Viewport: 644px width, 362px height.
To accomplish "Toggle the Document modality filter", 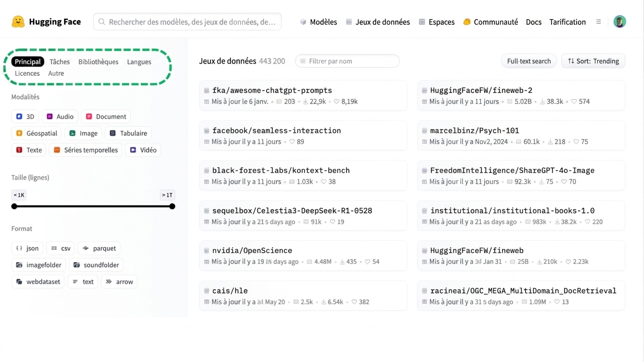I will [106, 116].
